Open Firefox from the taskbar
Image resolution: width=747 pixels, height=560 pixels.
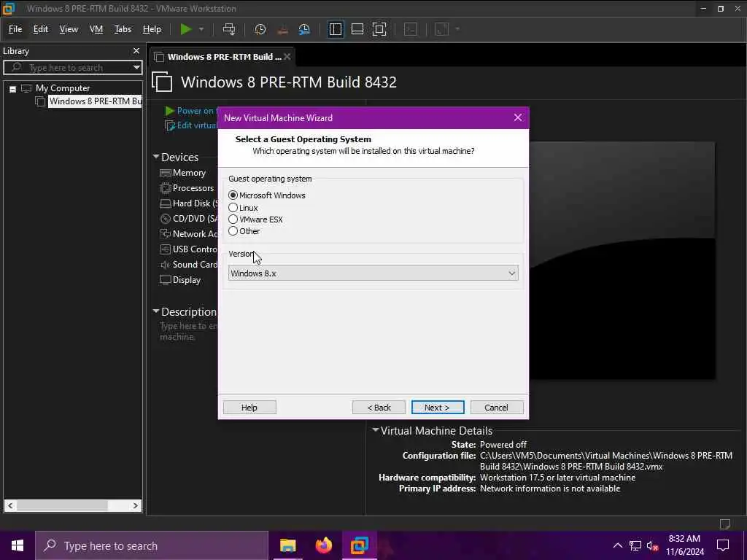point(323,545)
